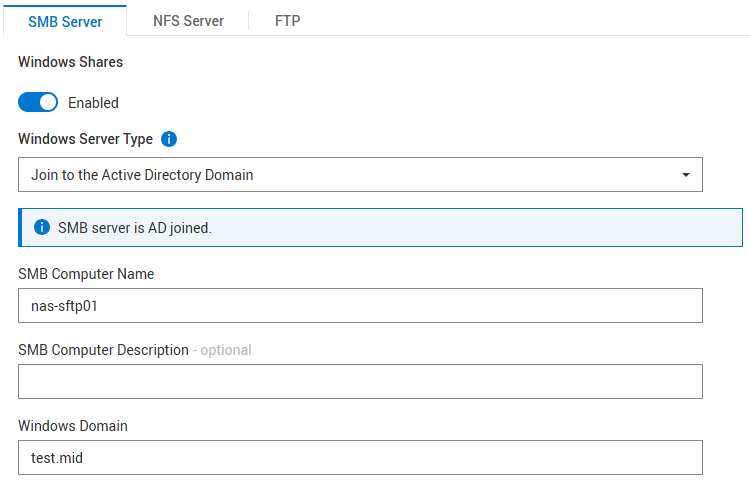Click the SMB Computer Description label
Image resolution: width=750 pixels, height=494 pixels.
click(103, 350)
